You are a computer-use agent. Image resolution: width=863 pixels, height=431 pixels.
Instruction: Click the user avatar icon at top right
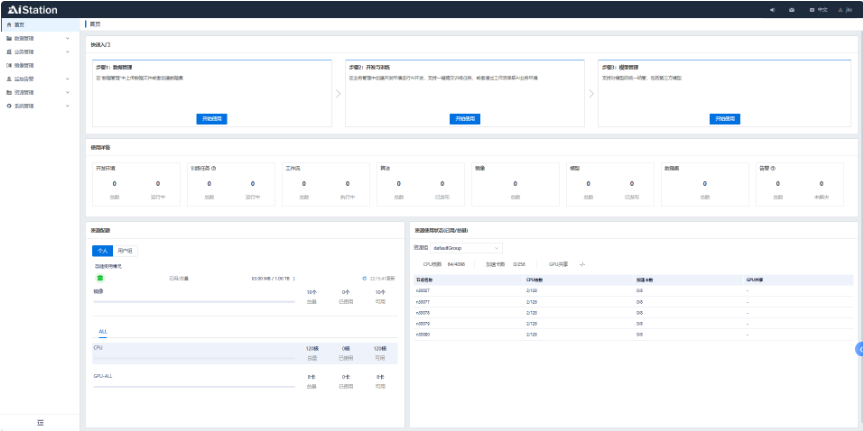click(838, 9)
